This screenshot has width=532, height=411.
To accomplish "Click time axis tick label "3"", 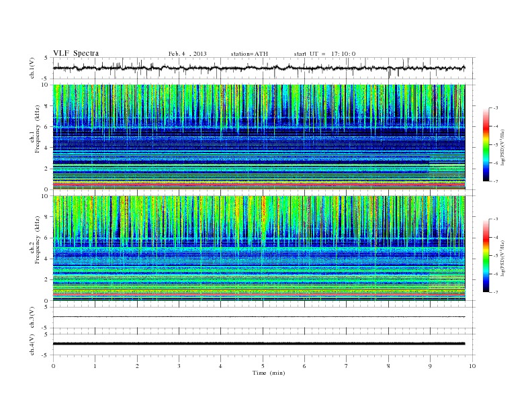I will coord(179,366).
